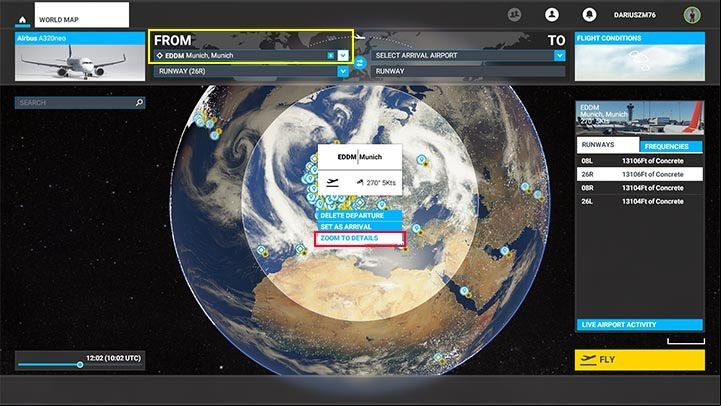Open the user profile icon
Viewport: 721px width, 406px height.
pyautogui.click(x=552, y=15)
